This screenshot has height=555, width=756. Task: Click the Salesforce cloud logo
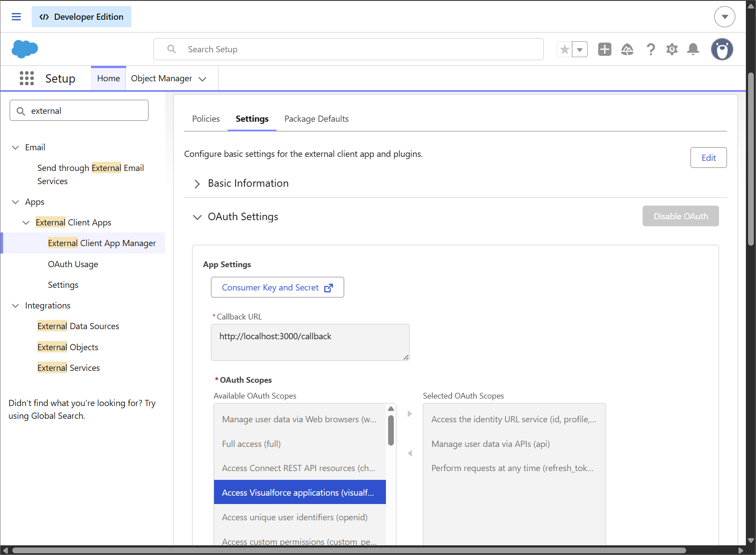pos(25,49)
